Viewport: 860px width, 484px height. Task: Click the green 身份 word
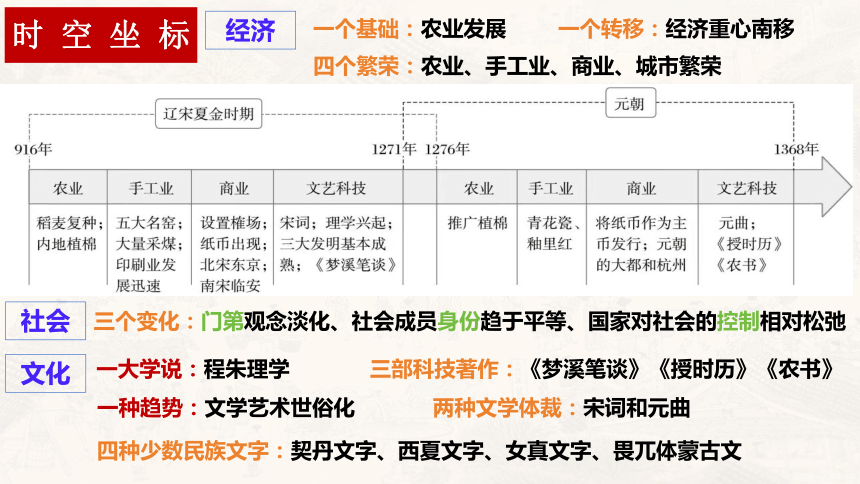[459, 321]
